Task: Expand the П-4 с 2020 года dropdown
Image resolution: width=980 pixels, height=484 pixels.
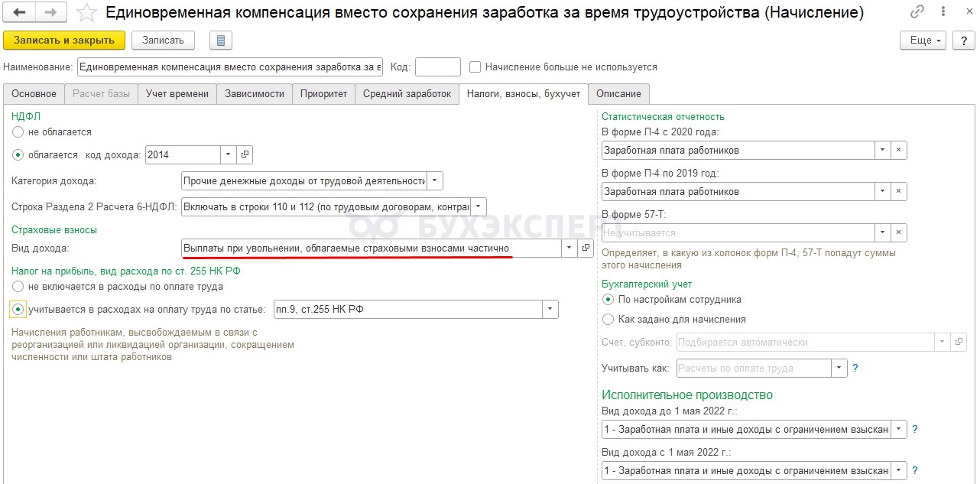Action: (x=883, y=150)
